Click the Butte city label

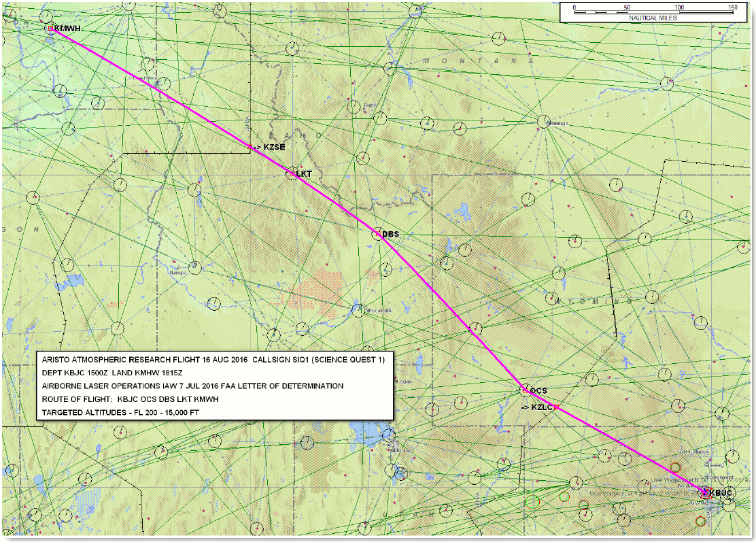tap(370, 105)
